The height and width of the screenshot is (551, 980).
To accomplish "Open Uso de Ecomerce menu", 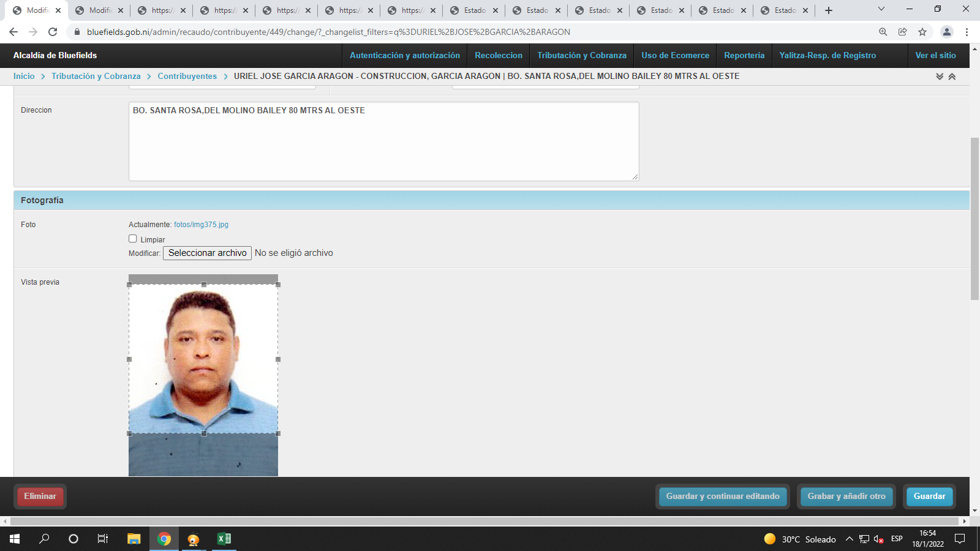I will coord(675,55).
